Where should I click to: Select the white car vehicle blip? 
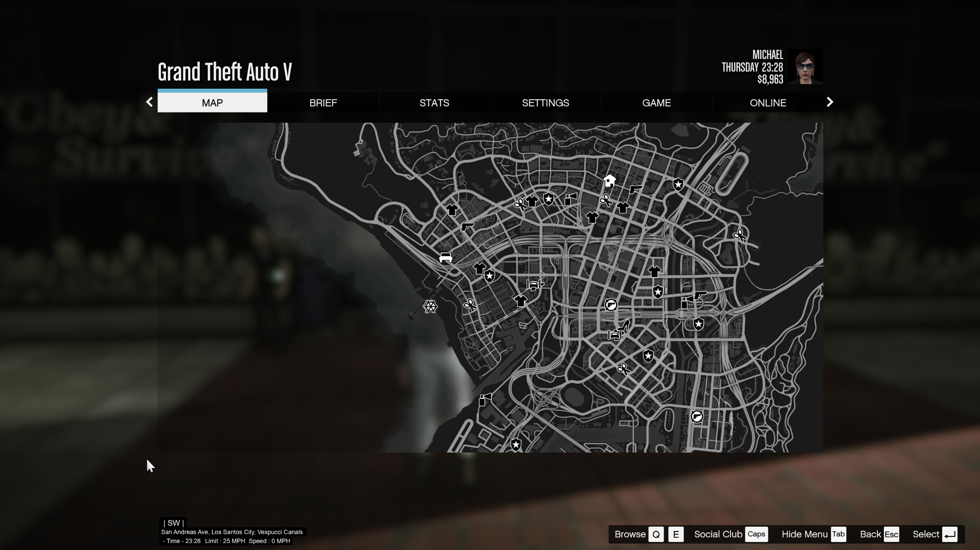pos(445,258)
